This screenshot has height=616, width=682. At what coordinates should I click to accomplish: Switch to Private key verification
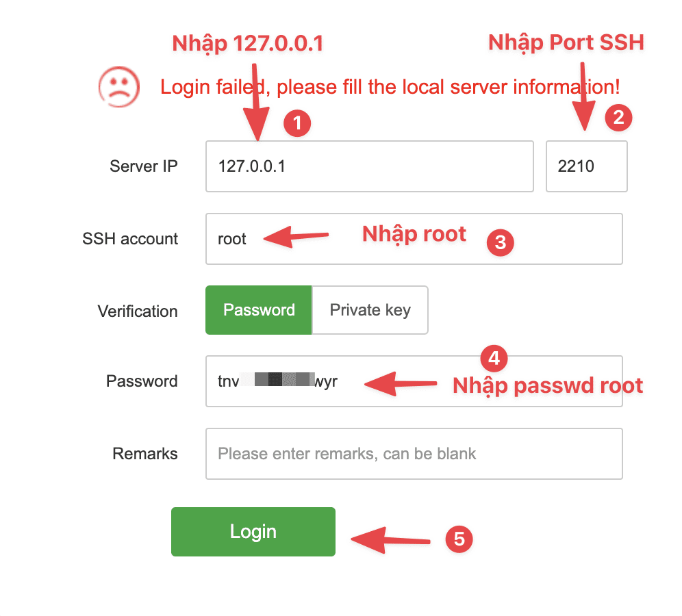(370, 309)
